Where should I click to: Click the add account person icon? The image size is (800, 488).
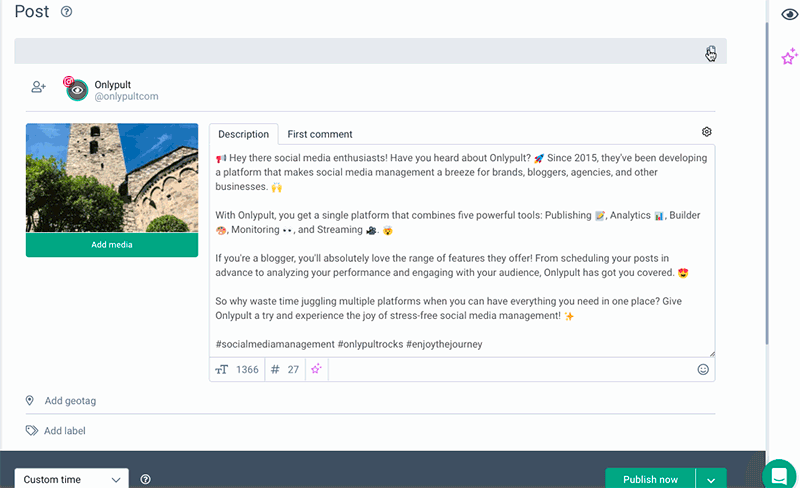[38, 88]
